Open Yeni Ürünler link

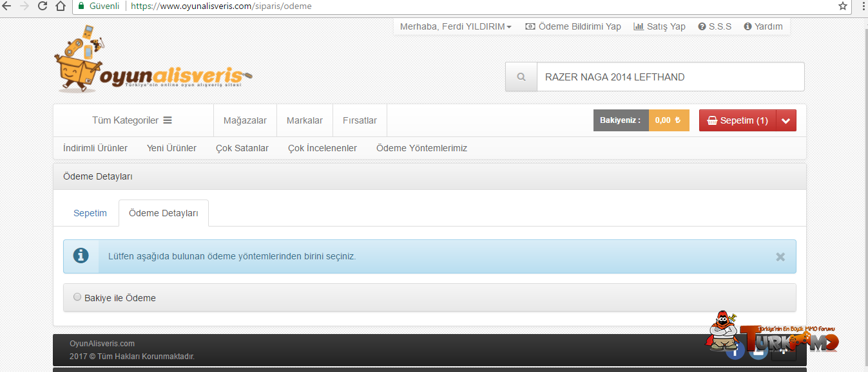[x=171, y=148]
